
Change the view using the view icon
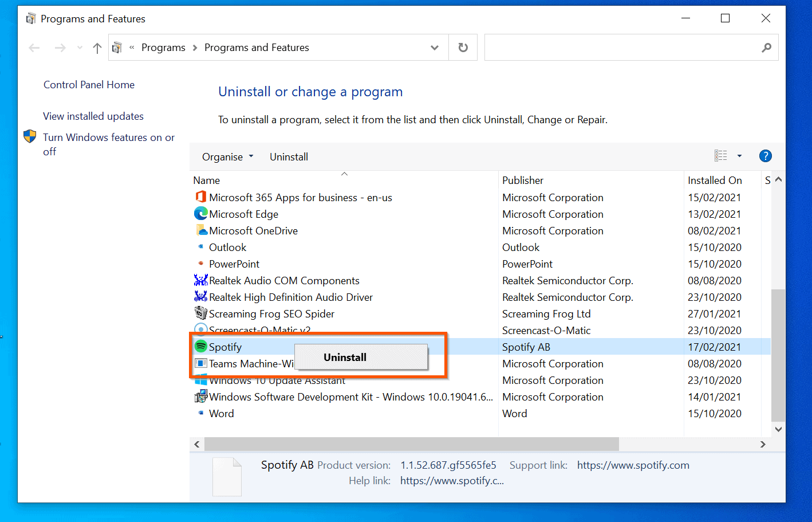pyautogui.click(x=720, y=156)
